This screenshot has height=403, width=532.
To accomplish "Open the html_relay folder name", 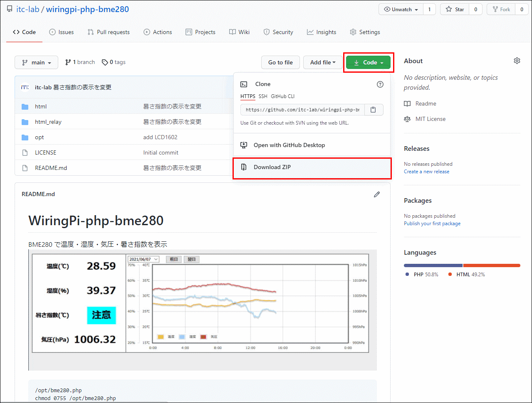I will click(x=48, y=122).
